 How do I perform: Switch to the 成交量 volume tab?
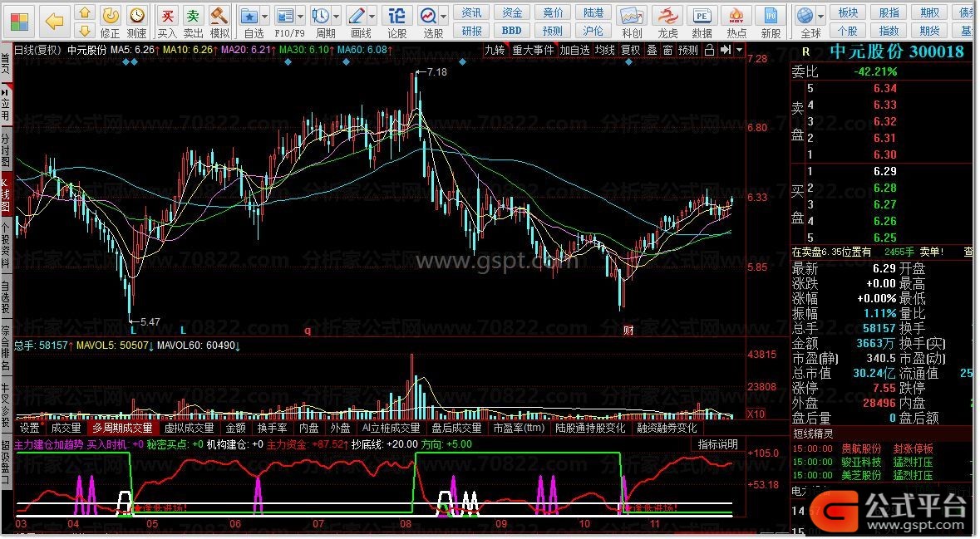click(x=66, y=429)
